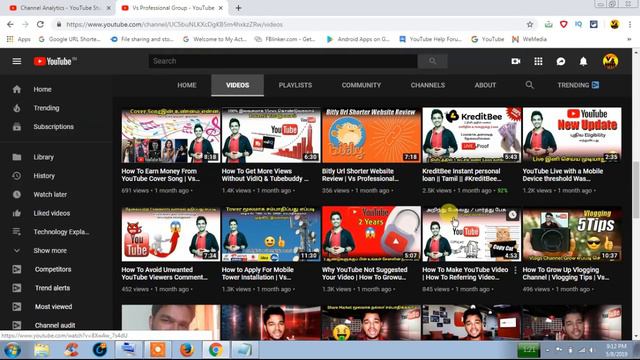
Task: Open Google URL Shortener bookmark
Action: (69, 39)
